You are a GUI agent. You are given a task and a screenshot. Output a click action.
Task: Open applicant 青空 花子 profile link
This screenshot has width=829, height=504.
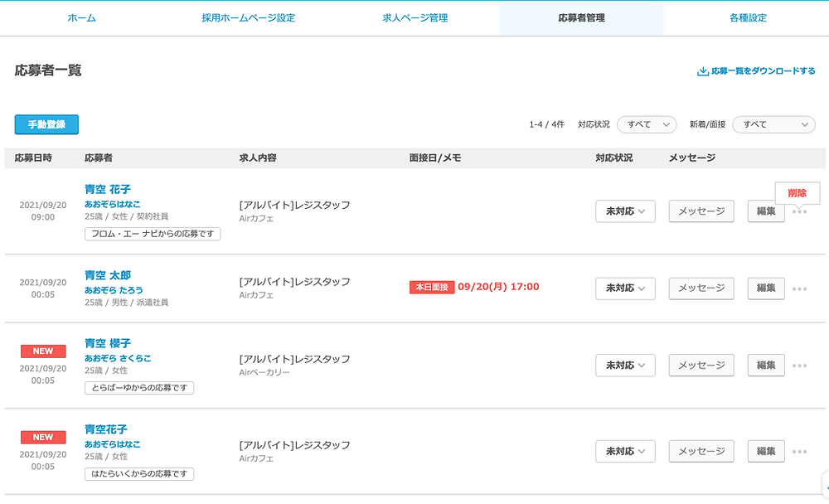(108, 189)
